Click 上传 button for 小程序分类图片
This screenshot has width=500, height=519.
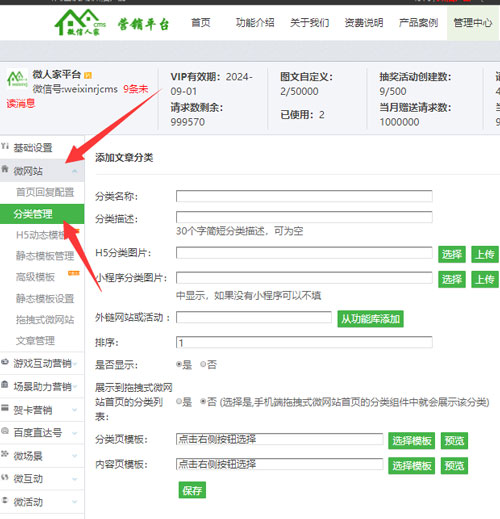click(485, 279)
